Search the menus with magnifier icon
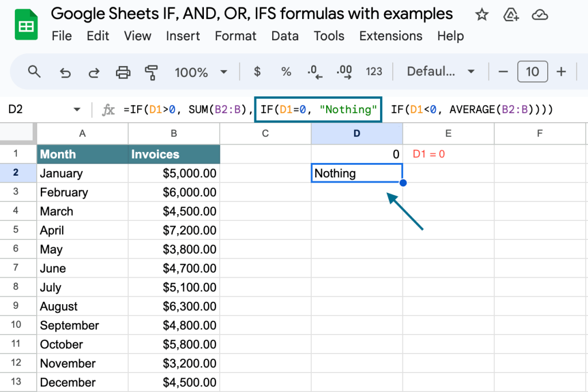The height and width of the screenshot is (392, 588). click(34, 71)
